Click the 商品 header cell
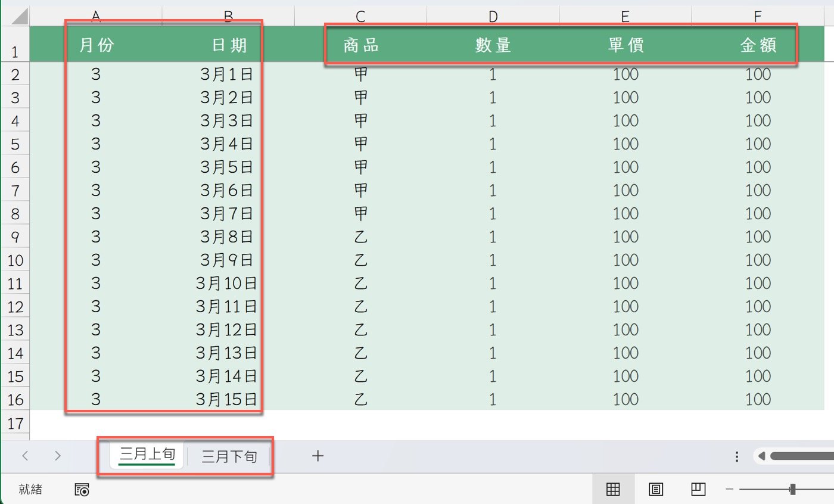The height and width of the screenshot is (504, 834). point(360,45)
